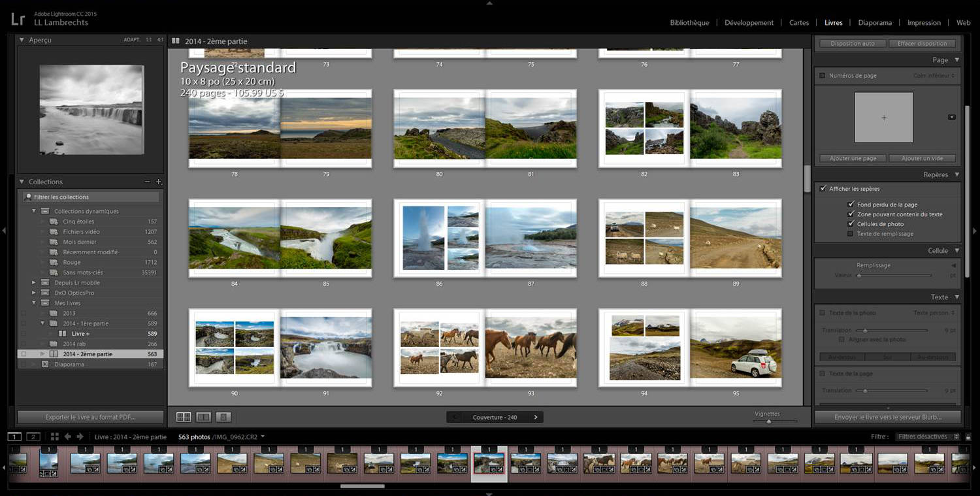Open the Impression module
Viewport: 980px width, 496px height.
[x=924, y=23]
